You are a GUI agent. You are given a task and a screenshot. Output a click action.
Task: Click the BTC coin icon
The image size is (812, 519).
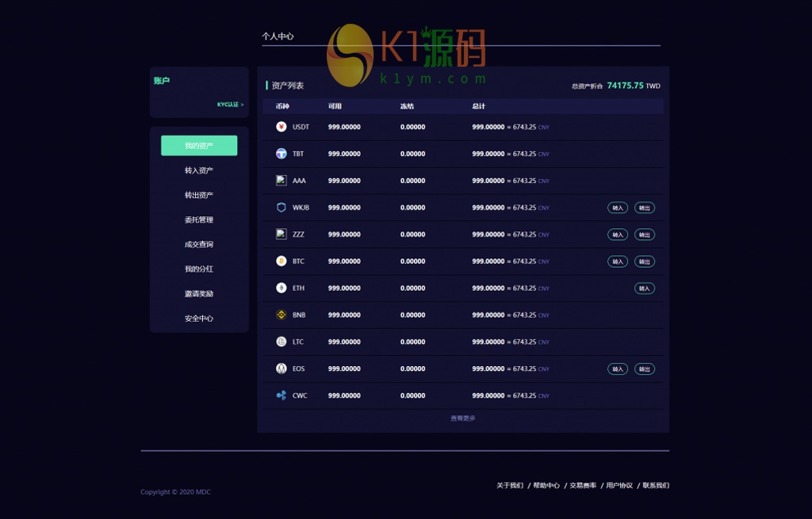(281, 261)
